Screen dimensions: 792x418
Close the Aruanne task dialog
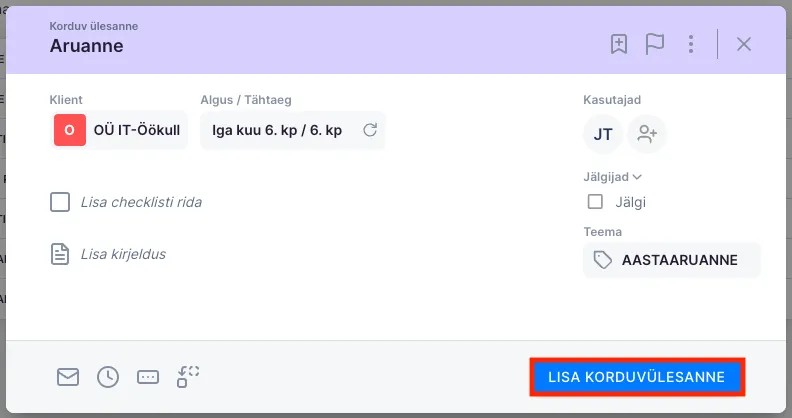click(x=744, y=44)
